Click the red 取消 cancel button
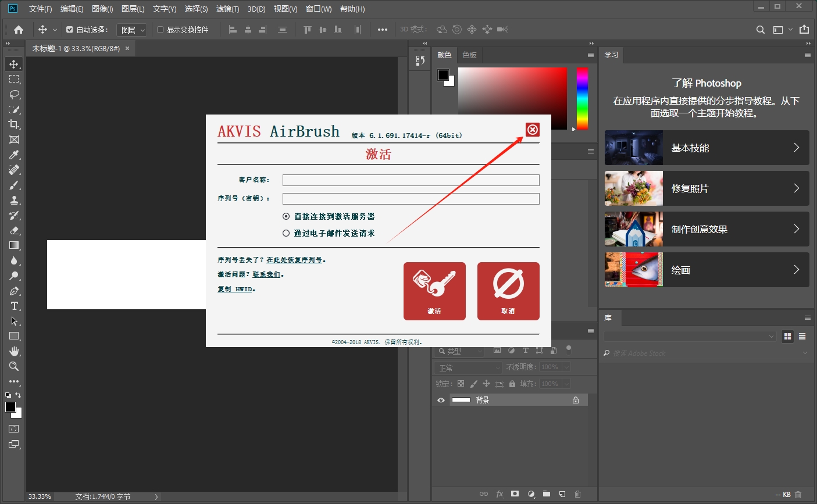Screen dimensions: 817x504 [508, 291]
